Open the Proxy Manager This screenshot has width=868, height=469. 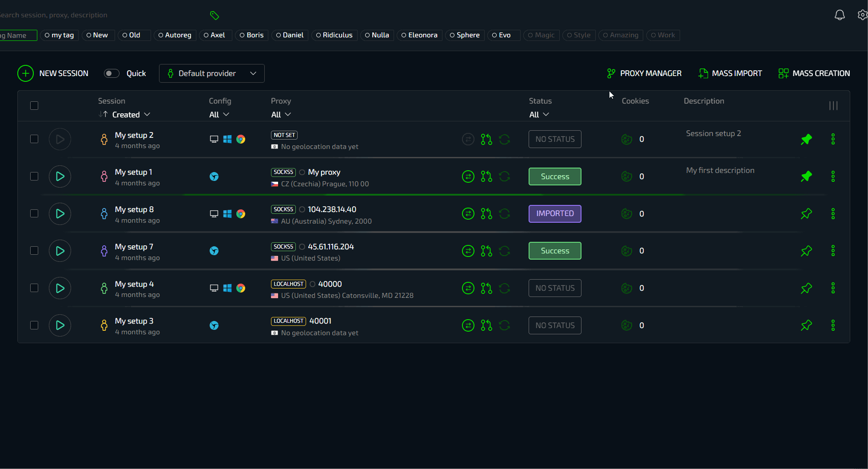pyautogui.click(x=644, y=73)
